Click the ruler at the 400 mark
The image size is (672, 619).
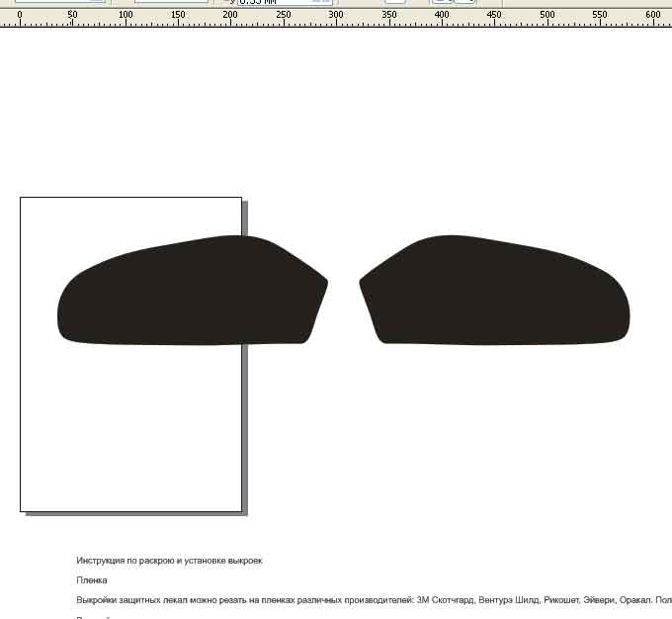[x=442, y=15]
